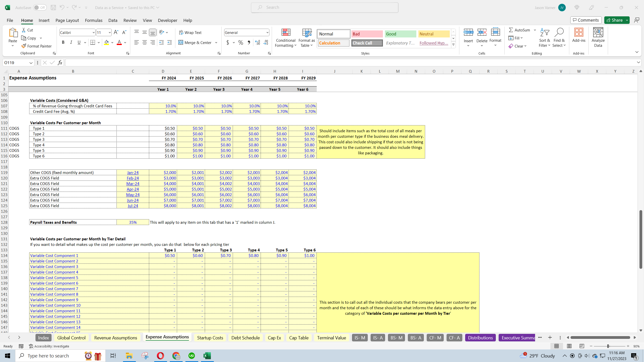Open Conditional Formatting options
Screen dimensions: 644x362
click(285, 38)
